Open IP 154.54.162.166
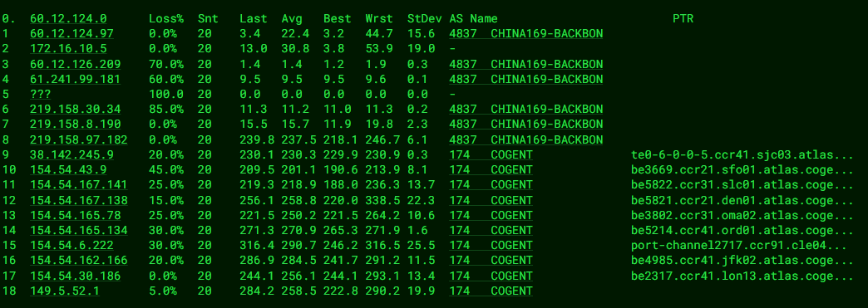 tap(79, 261)
